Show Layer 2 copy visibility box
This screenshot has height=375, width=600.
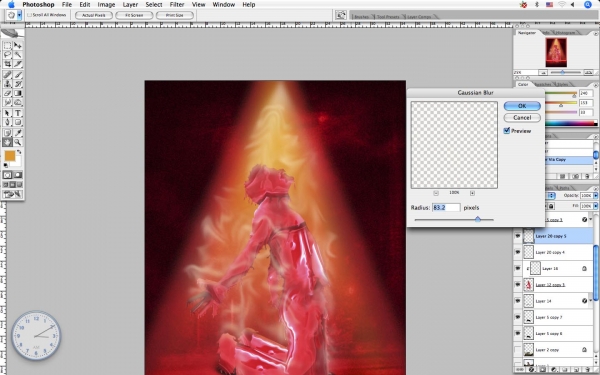[x=517, y=350]
